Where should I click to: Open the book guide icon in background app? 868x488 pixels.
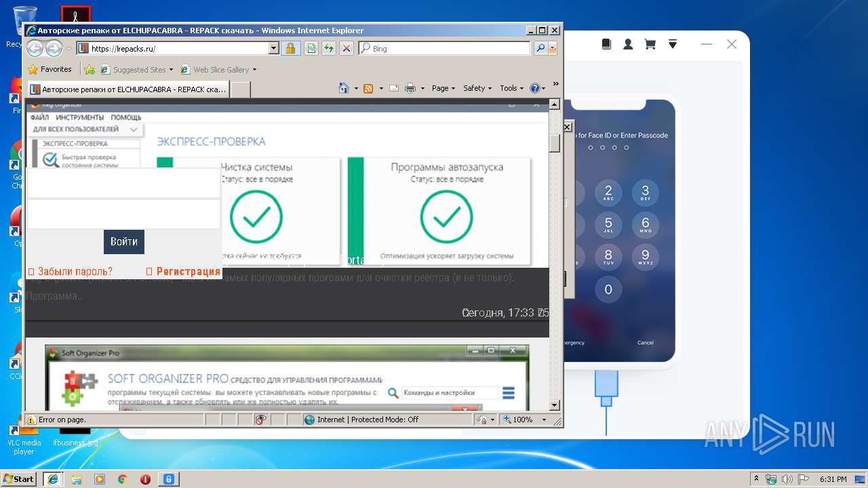tap(606, 44)
